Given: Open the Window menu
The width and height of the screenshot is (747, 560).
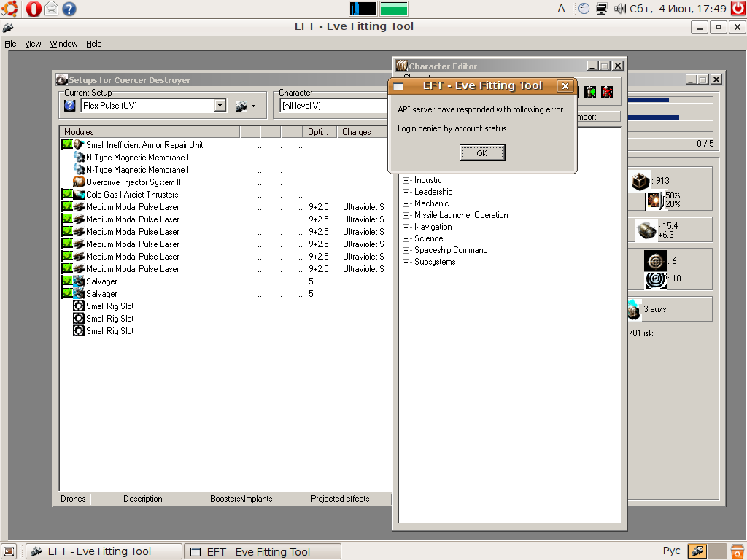Looking at the screenshot, I should (x=63, y=44).
